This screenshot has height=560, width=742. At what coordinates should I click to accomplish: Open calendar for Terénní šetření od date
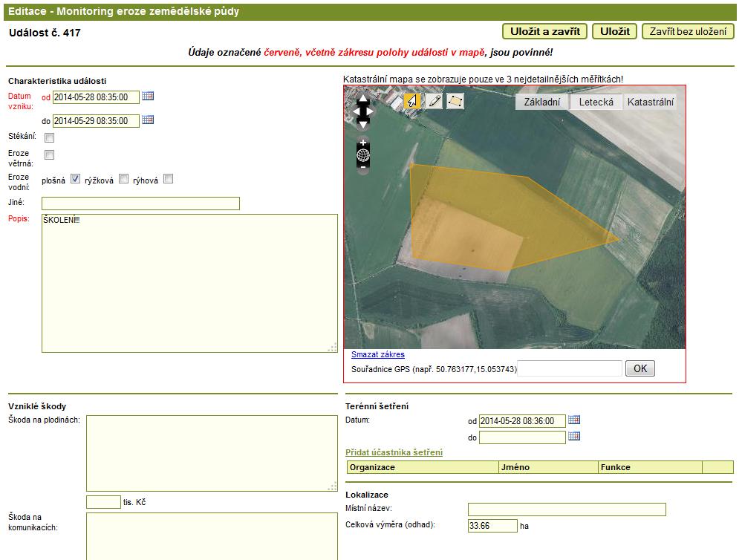click(x=574, y=420)
